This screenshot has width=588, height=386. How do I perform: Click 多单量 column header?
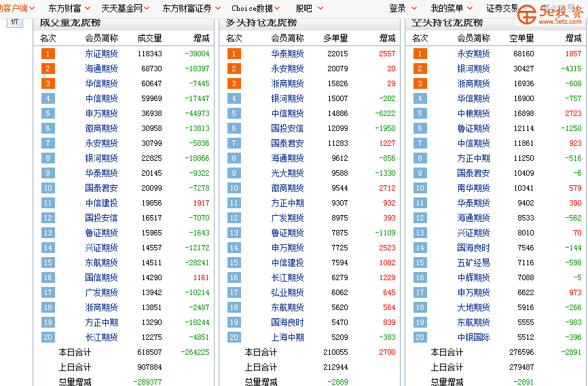335,38
